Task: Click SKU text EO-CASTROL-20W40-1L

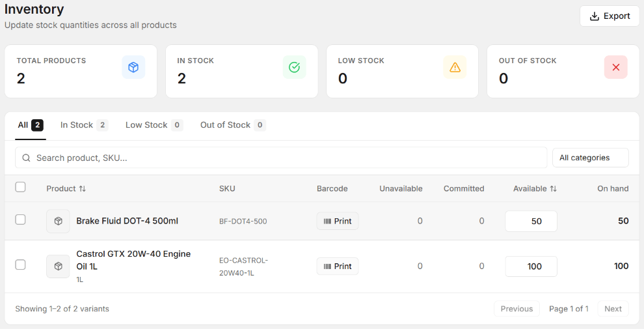Action: 243,266
